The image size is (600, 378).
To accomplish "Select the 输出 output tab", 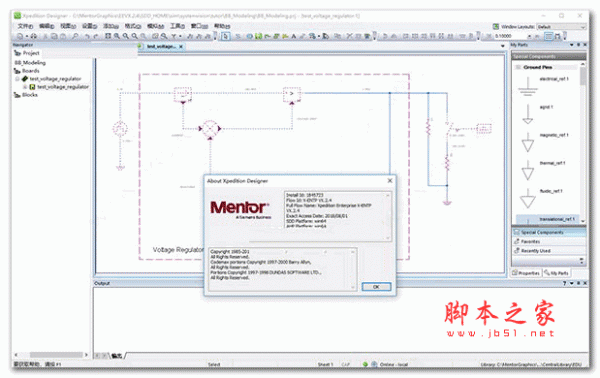I will (116, 355).
